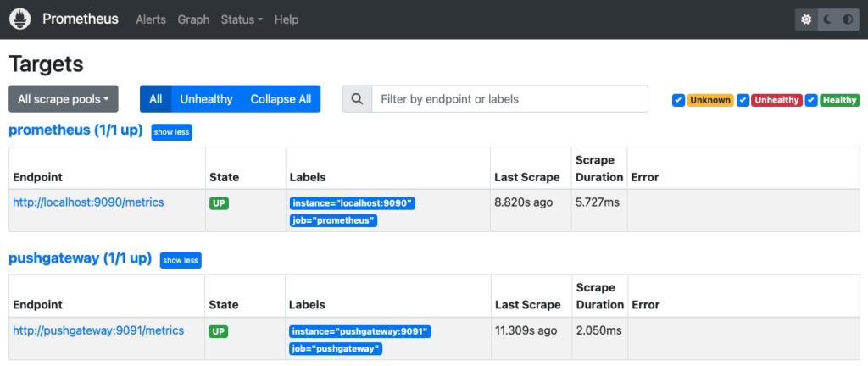Click Error header in pushgateway table
Screen dimensions: 868x366
click(646, 305)
